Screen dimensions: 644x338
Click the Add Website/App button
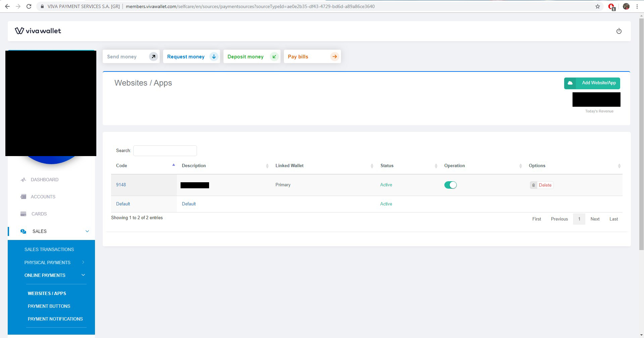pyautogui.click(x=598, y=83)
